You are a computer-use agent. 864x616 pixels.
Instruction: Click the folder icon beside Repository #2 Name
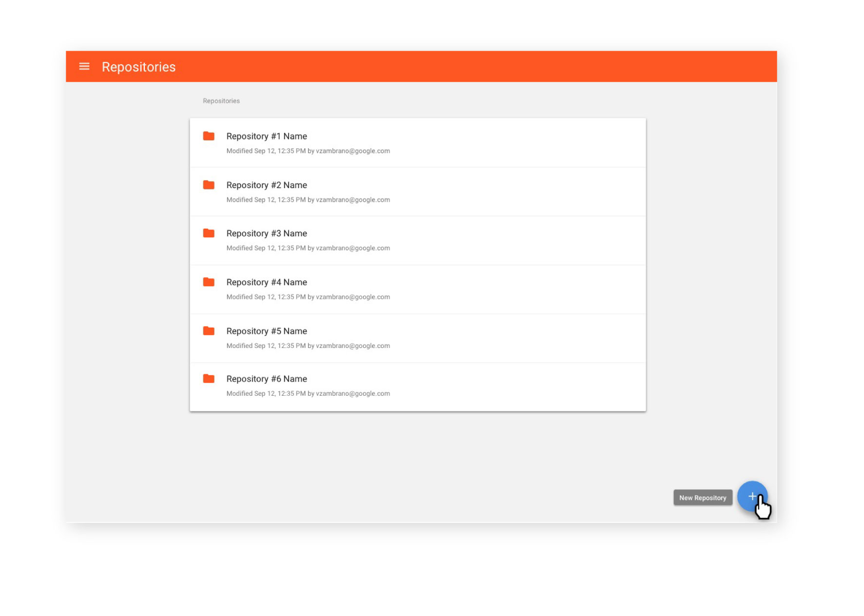tap(208, 185)
